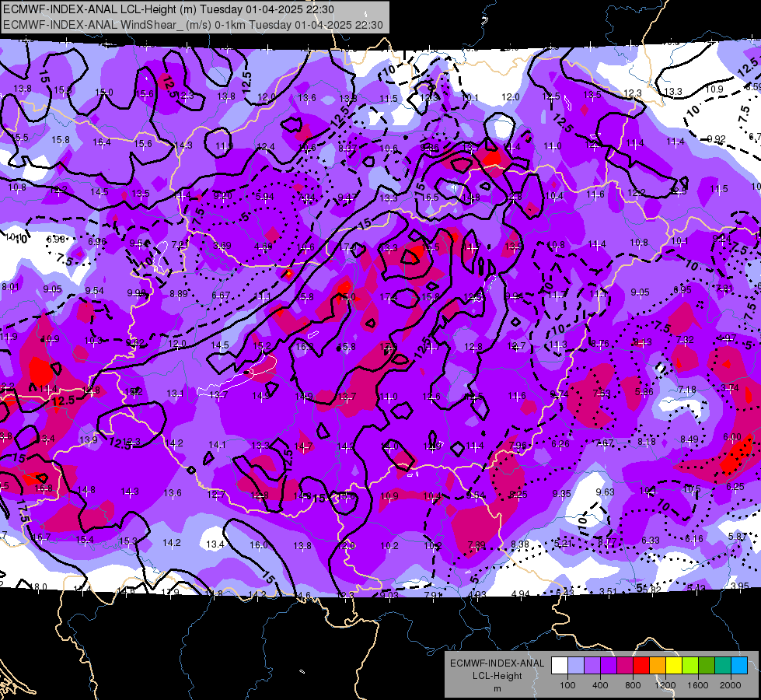This screenshot has height=700, width=761.
Task: Click the wind shear value 6.98
Action: coord(56,239)
